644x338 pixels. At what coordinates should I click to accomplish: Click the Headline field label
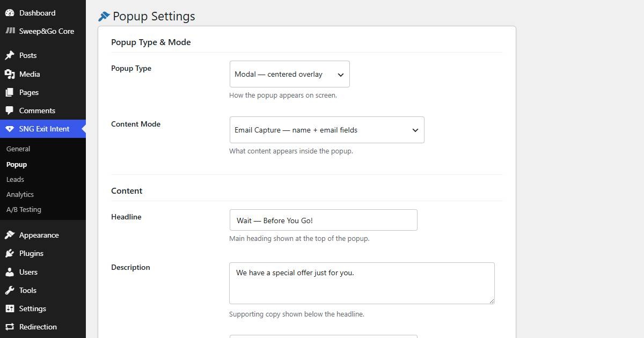coord(126,217)
